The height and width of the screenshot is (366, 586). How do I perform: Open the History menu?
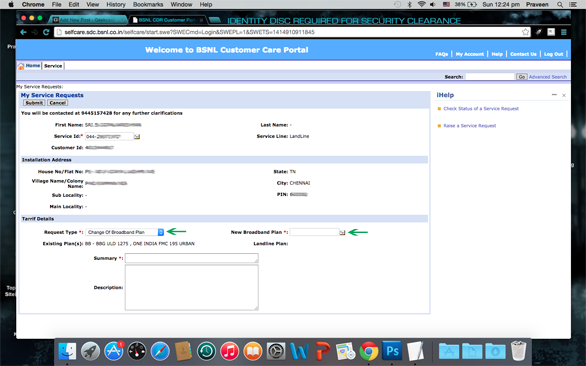(115, 4)
